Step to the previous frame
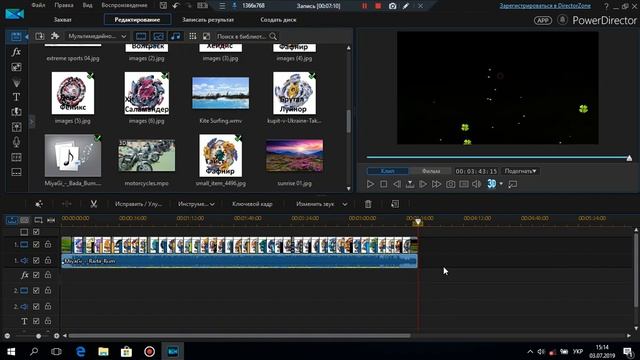This screenshot has height=360, width=640. (397, 184)
